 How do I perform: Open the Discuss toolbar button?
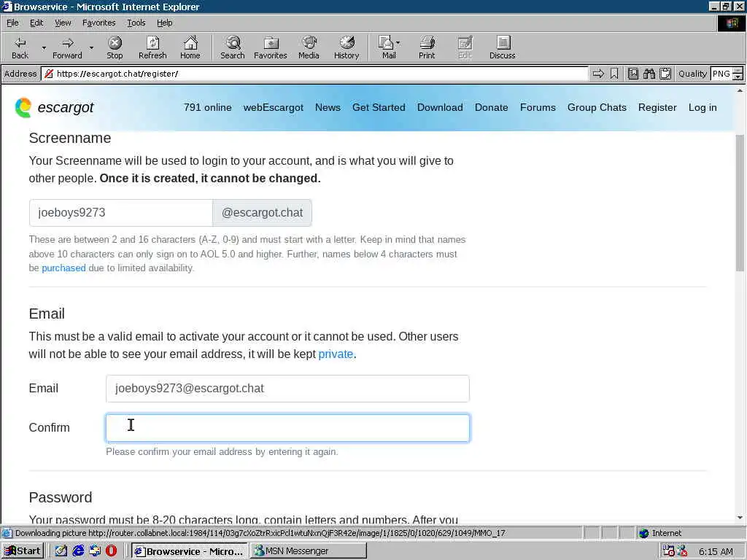pyautogui.click(x=502, y=47)
